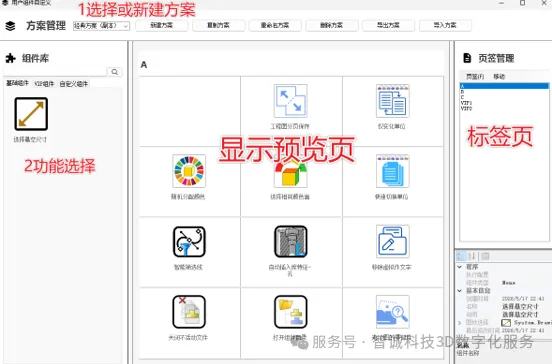Switch to the 自定义组件 tab
Image resolution: width=552 pixels, height=364 pixels.
pyautogui.click(x=74, y=84)
